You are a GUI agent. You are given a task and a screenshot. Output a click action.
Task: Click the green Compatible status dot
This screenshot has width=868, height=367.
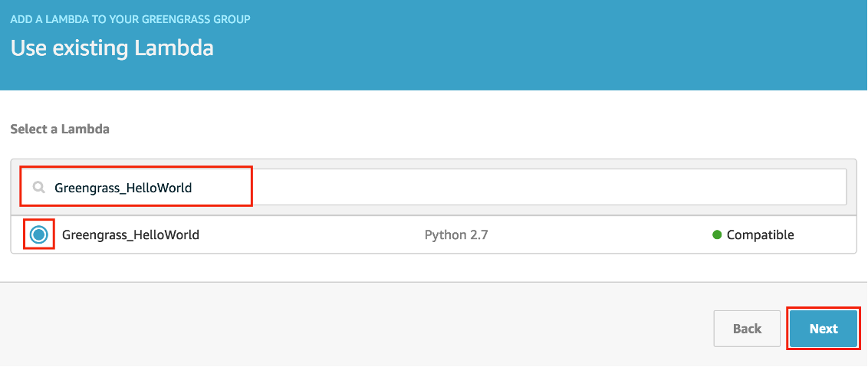click(717, 234)
